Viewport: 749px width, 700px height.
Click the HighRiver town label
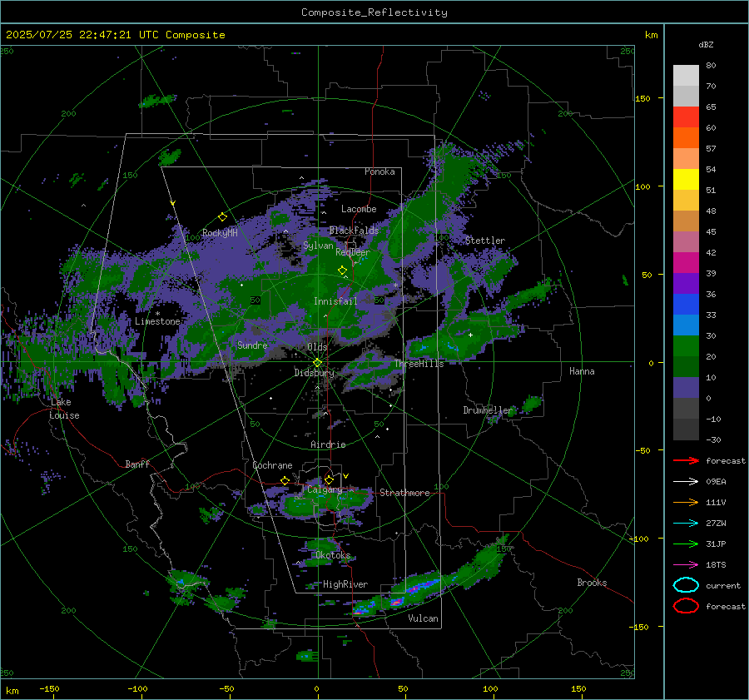[x=345, y=584]
